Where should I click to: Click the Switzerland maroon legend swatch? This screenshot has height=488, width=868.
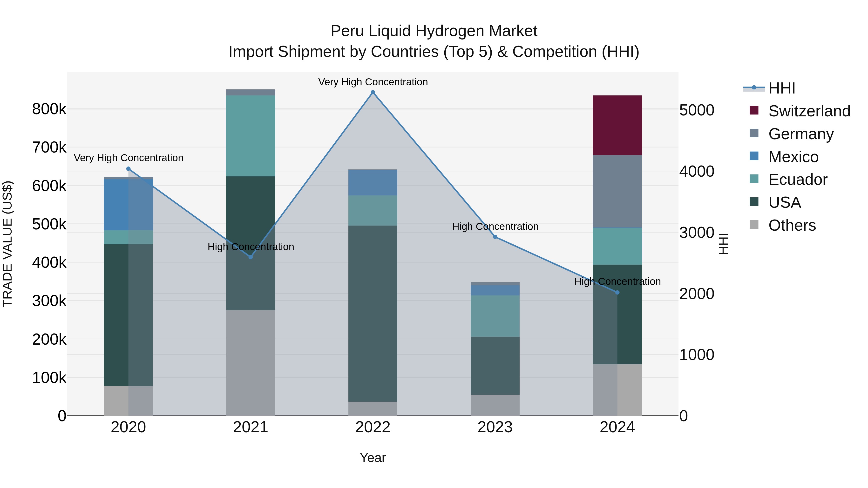click(754, 110)
